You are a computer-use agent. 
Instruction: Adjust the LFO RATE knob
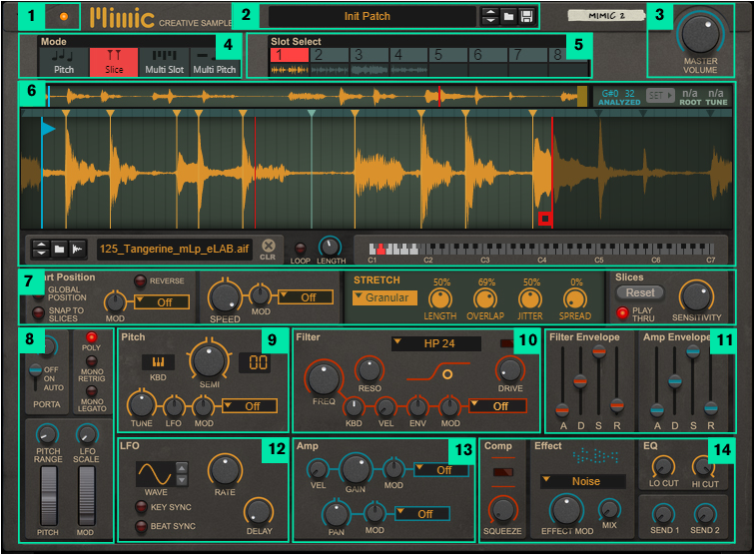(225, 470)
